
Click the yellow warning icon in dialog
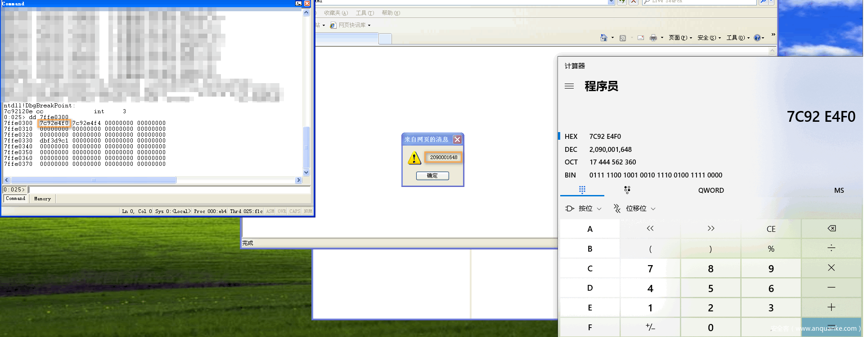click(414, 158)
